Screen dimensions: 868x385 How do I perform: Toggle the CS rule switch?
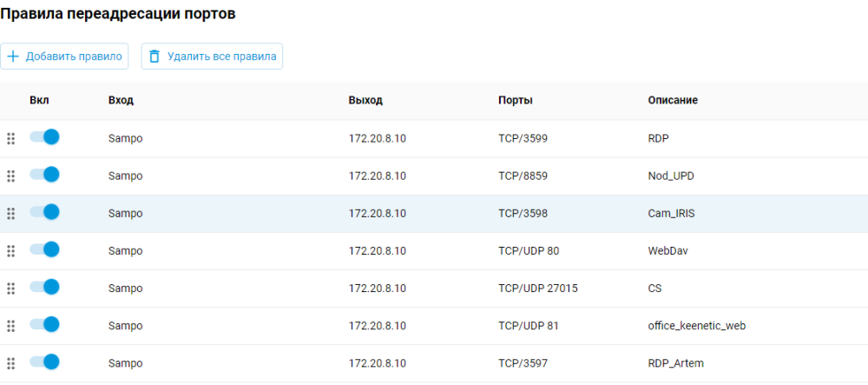44,288
